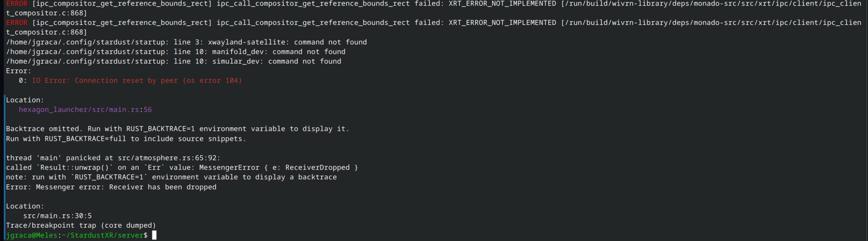Screen dimensions: 868x241
Task: Click the first Location: heading
Action: click(x=25, y=100)
